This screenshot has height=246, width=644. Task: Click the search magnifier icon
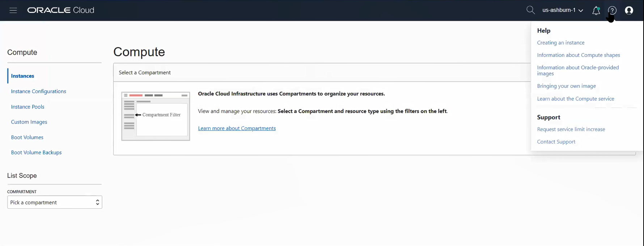pos(530,10)
